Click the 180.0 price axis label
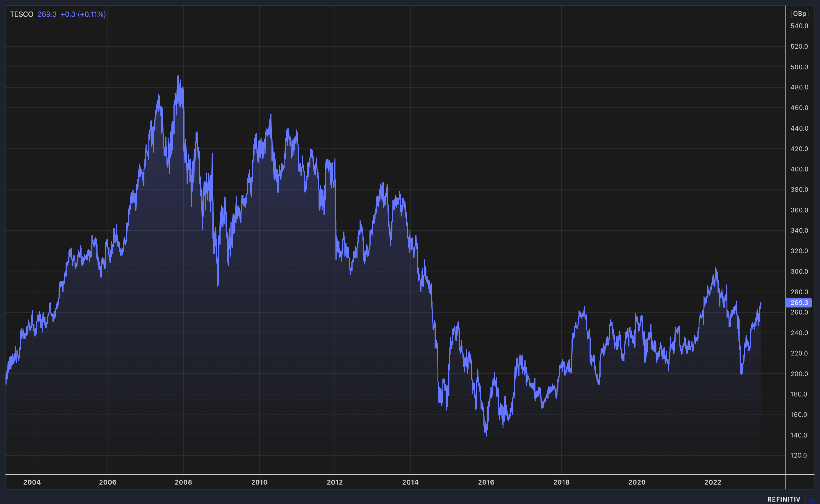Image resolution: width=820 pixels, height=504 pixels. click(x=799, y=394)
